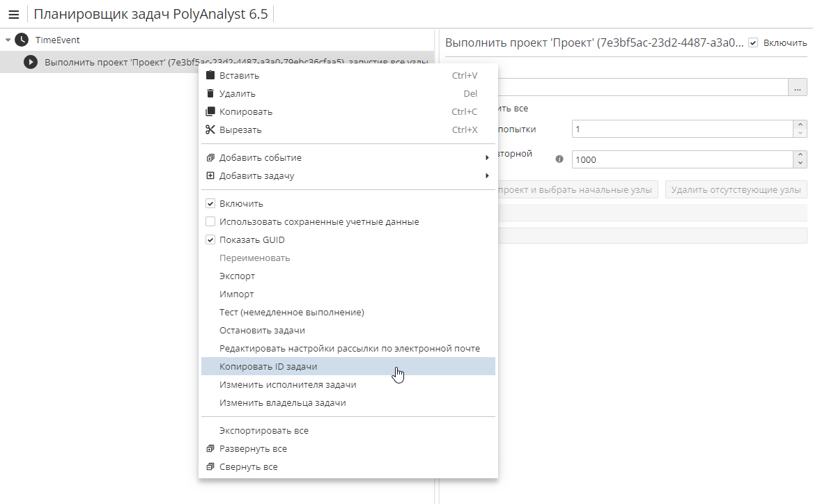Check Использовать сохраненные учетные данные
The width and height of the screenshot is (813, 504).
(x=210, y=221)
